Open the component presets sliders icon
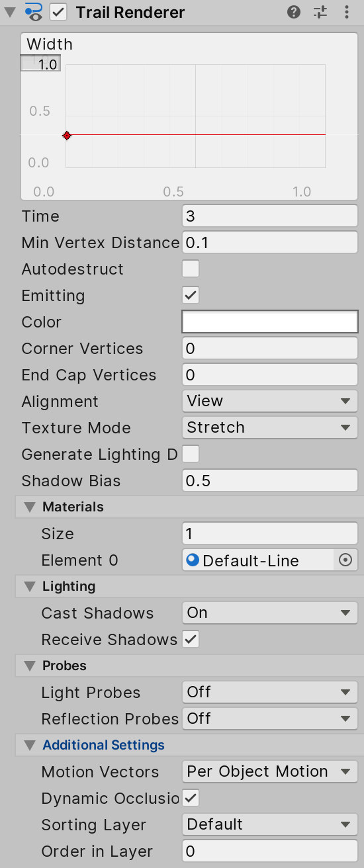Screen dimensions: 364x868 320,12
